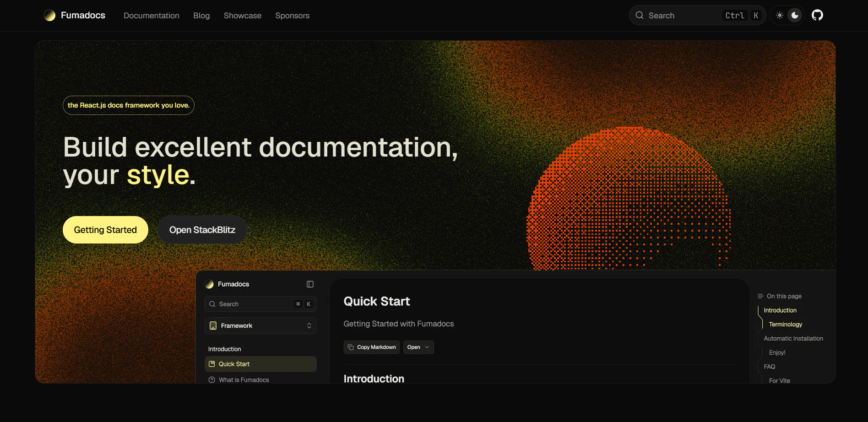Click the preview sidebar Search box
868x422 pixels.
click(x=260, y=304)
